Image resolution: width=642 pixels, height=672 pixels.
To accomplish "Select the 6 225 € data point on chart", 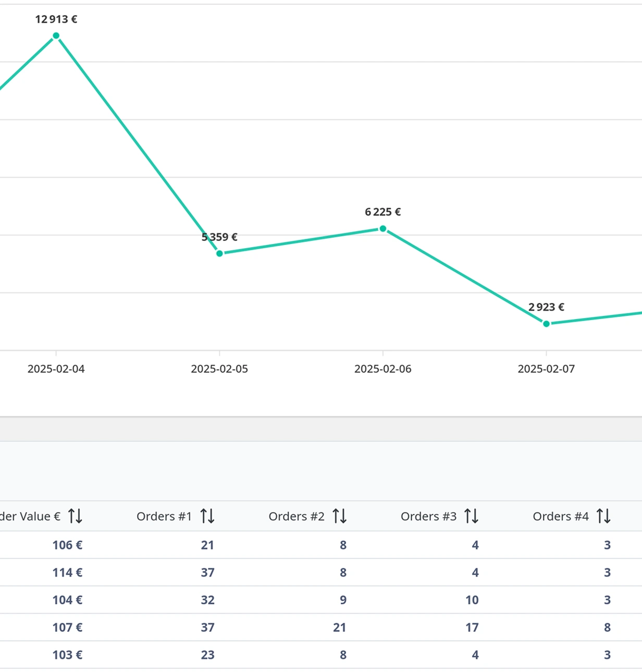I will click(x=383, y=228).
